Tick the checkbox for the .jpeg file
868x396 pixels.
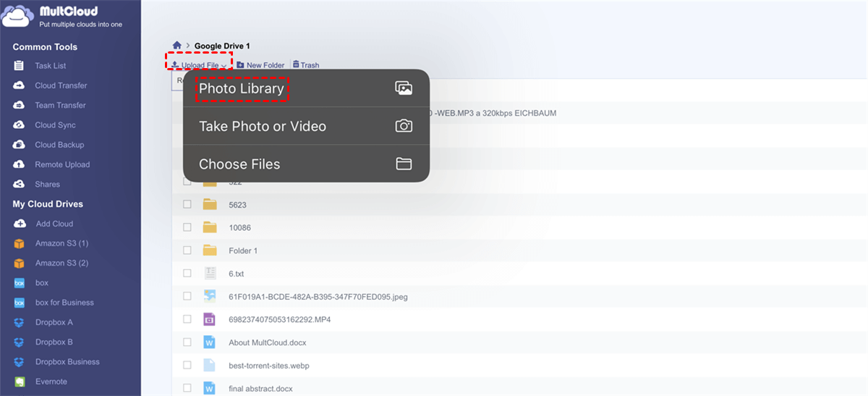pos(187,296)
